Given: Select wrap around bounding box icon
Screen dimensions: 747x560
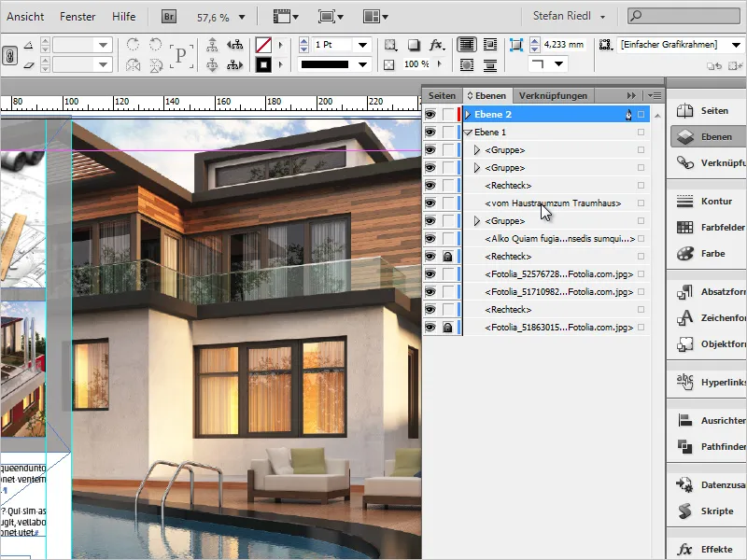Looking at the screenshot, I should click(490, 45).
